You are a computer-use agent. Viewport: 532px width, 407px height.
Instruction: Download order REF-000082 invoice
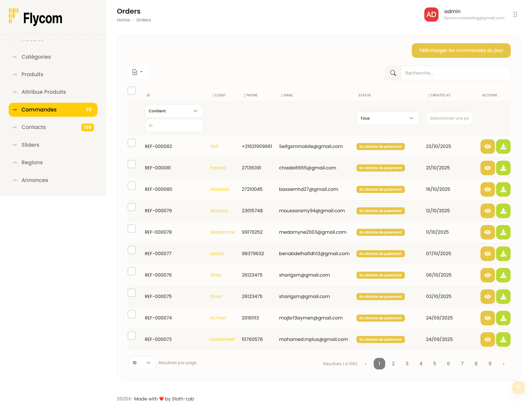tap(503, 146)
